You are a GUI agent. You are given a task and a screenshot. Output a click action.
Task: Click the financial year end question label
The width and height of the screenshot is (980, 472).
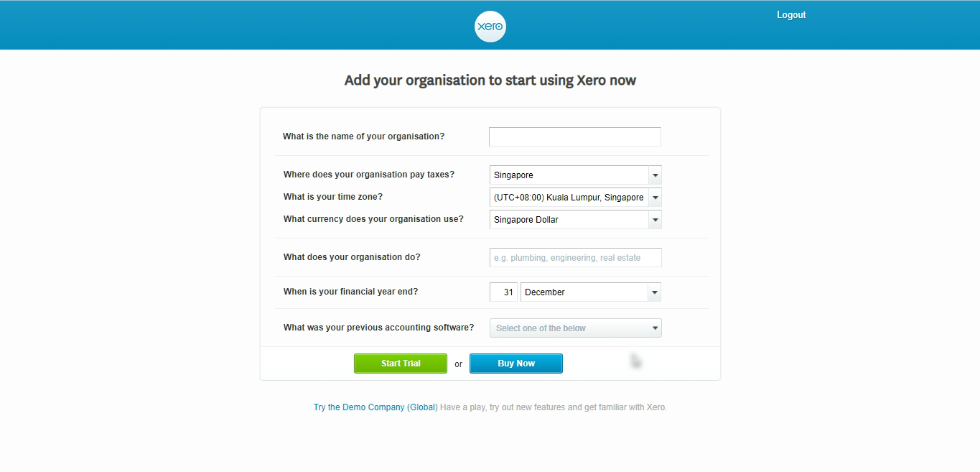pos(350,292)
